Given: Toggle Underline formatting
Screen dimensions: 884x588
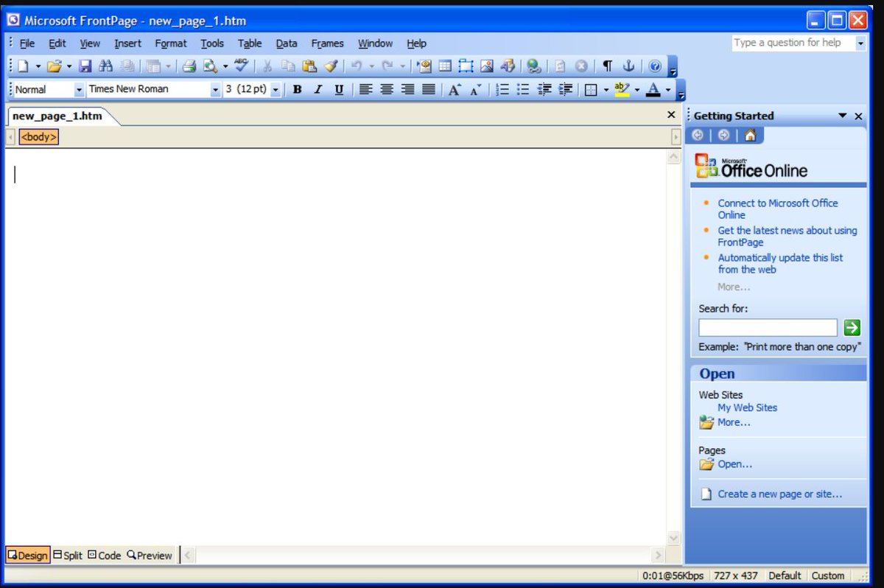Looking at the screenshot, I should [339, 89].
